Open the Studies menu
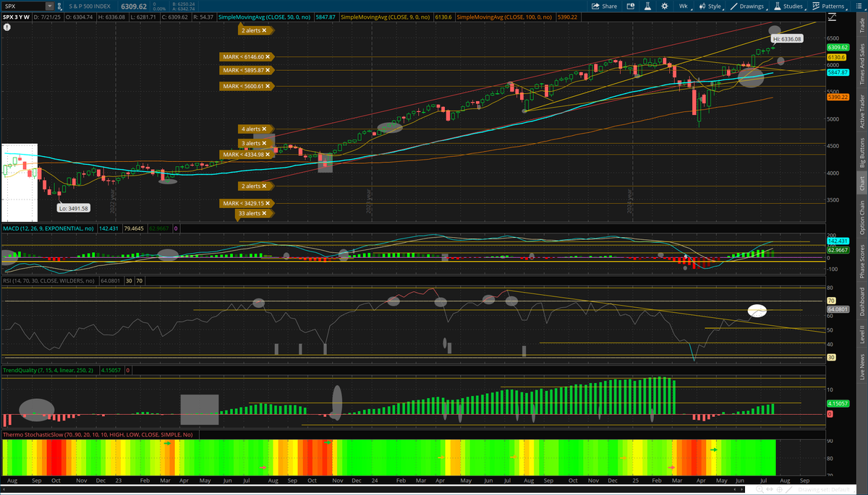This screenshot has height=495, width=868. pyautogui.click(x=791, y=6)
